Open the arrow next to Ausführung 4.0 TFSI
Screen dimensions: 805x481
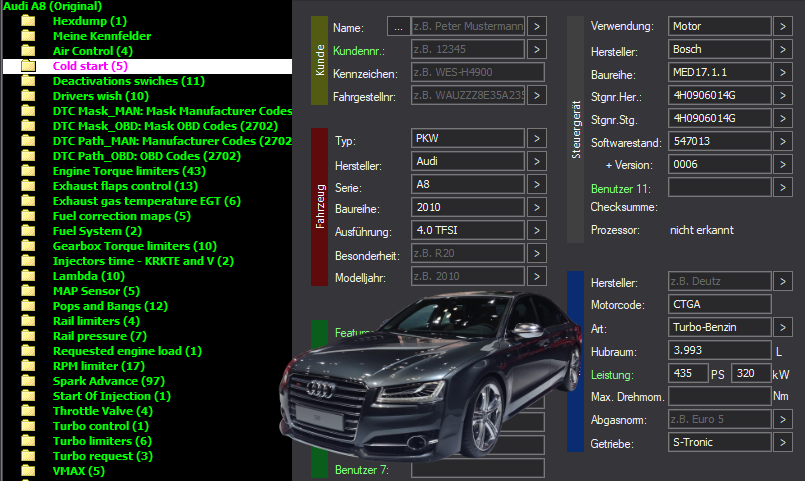click(x=536, y=230)
